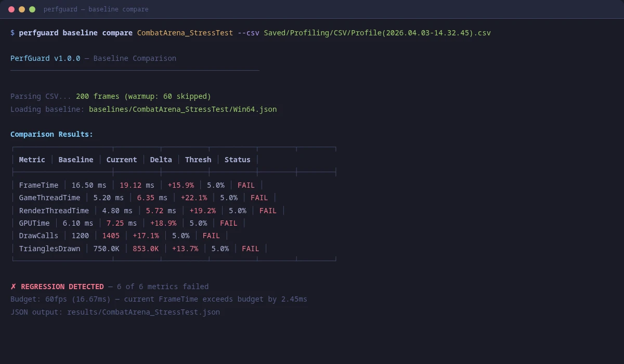Click the Delta column header

click(x=161, y=159)
